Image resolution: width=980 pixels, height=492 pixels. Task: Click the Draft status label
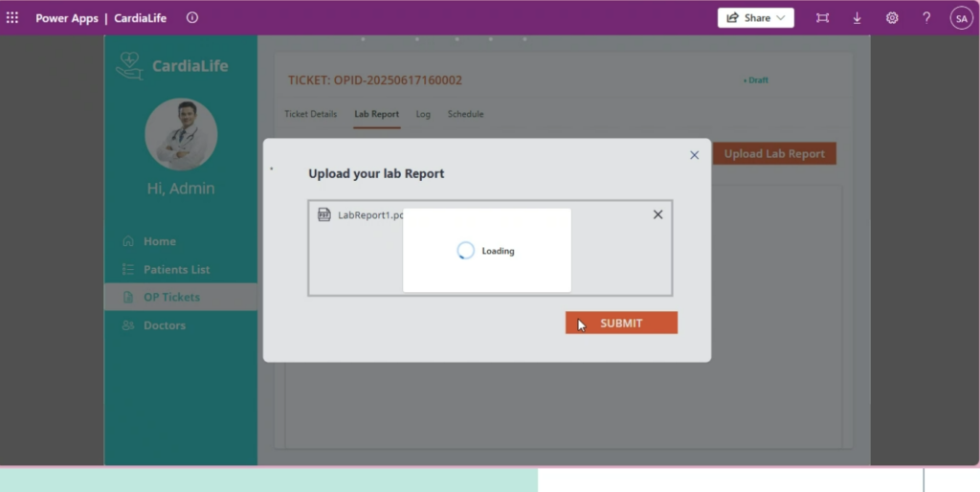click(756, 80)
